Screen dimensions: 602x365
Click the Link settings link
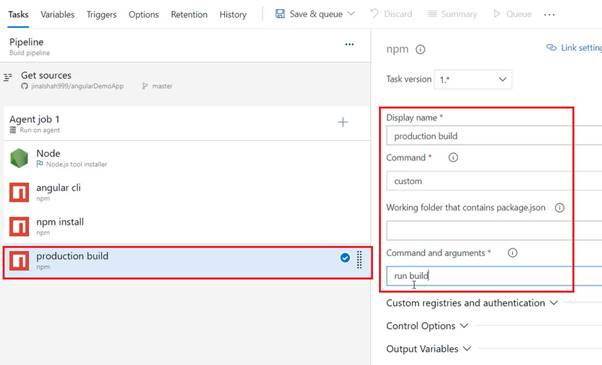(574, 48)
